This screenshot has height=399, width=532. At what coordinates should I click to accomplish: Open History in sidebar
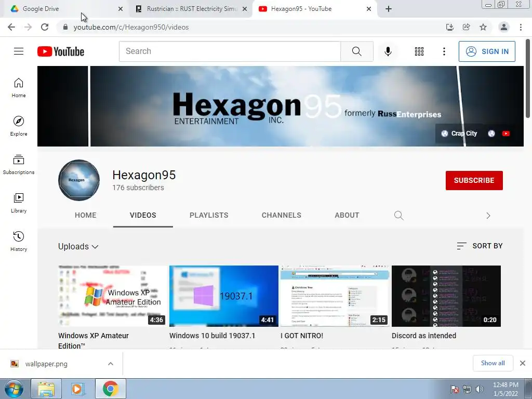pos(19,241)
